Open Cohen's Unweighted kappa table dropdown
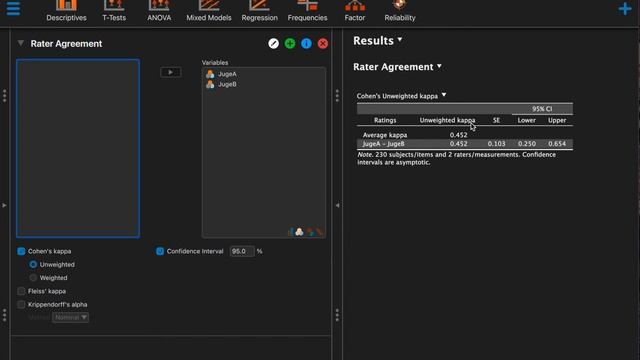The image size is (640, 360). 444,95
